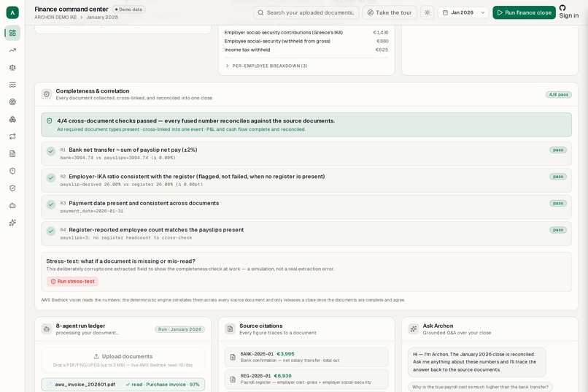588x392 pixels.
Task: Click 'Income tax withheld' row
Action: [x=306, y=50]
